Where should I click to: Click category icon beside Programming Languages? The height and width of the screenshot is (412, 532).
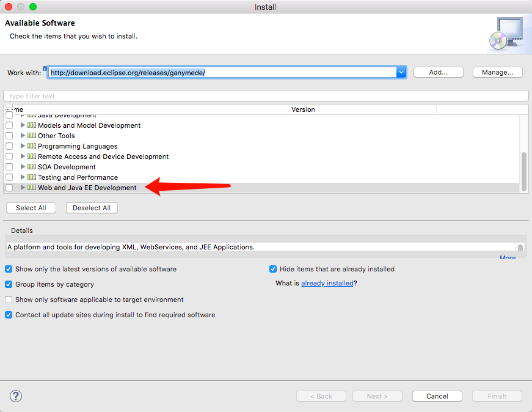[32, 146]
